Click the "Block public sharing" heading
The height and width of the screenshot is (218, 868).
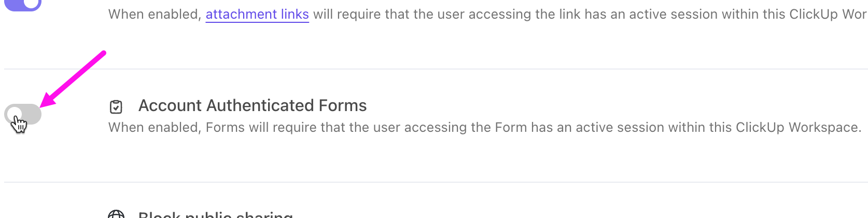coord(216,215)
